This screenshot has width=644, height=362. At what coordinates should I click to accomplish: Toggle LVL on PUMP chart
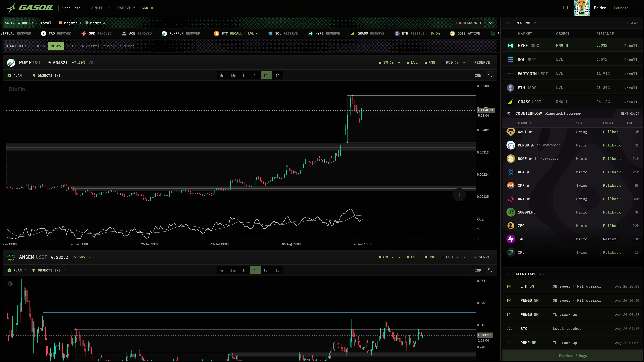tap(412, 63)
